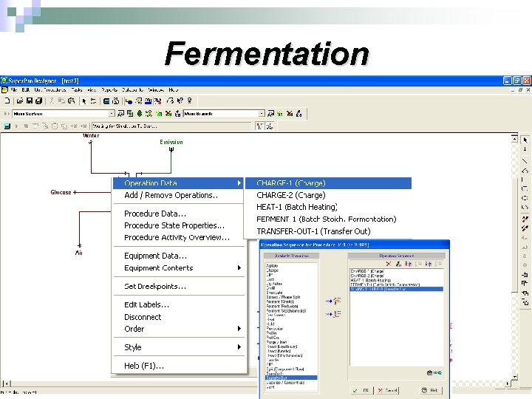Select highlighted Transfer Out in available list
Image resolution: width=532 pixels, height=399 pixels.
click(x=291, y=378)
